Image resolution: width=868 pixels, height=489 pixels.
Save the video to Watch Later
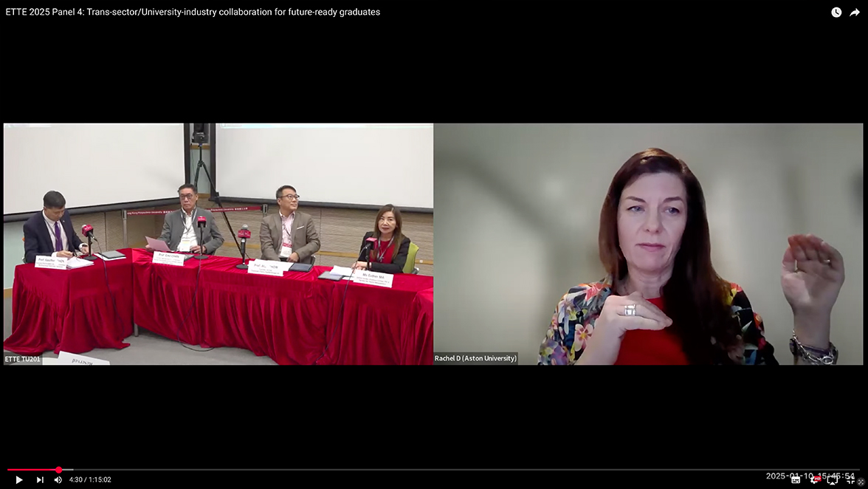click(836, 12)
